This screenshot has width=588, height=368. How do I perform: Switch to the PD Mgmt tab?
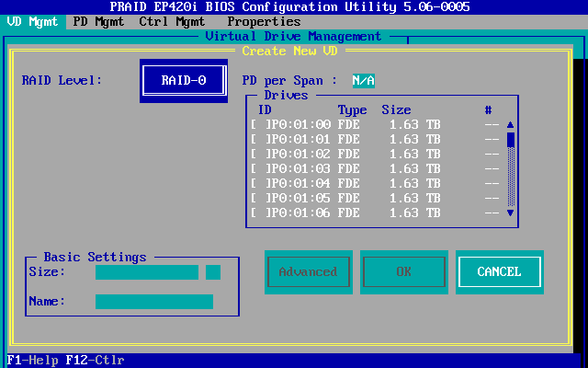pos(98,22)
